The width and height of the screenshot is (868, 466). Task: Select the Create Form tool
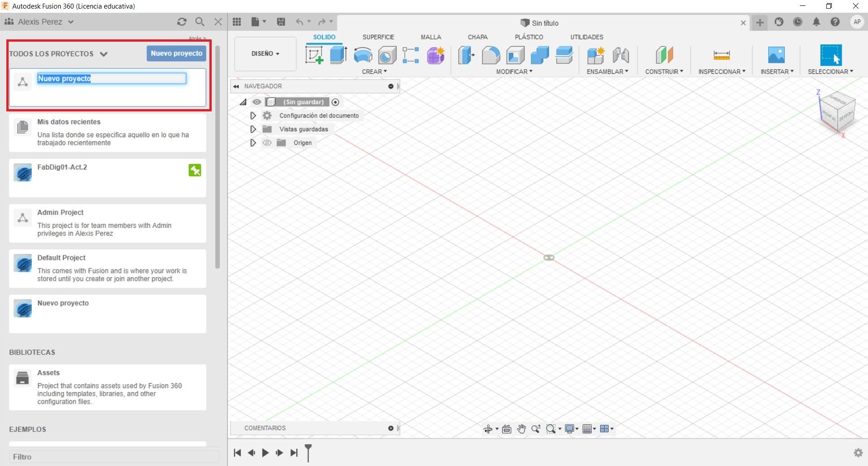436,55
